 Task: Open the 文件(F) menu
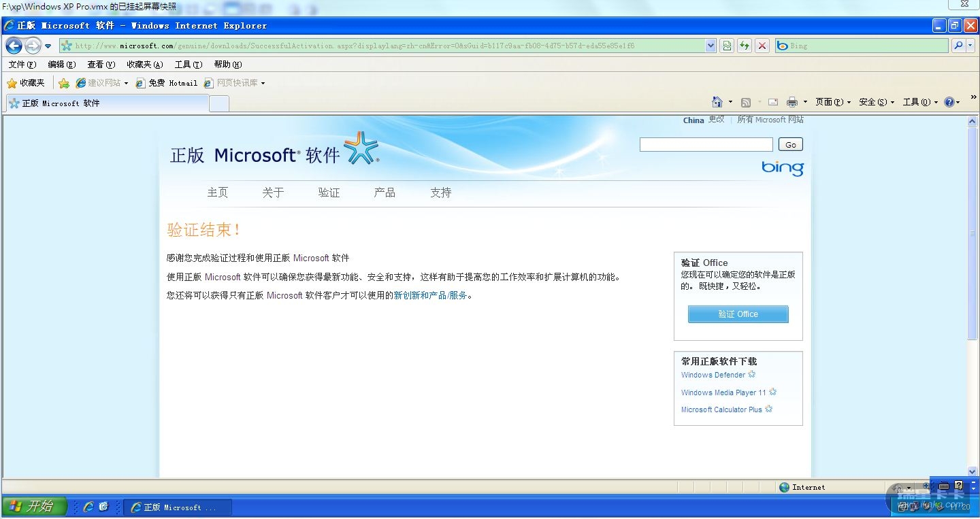tap(22, 65)
